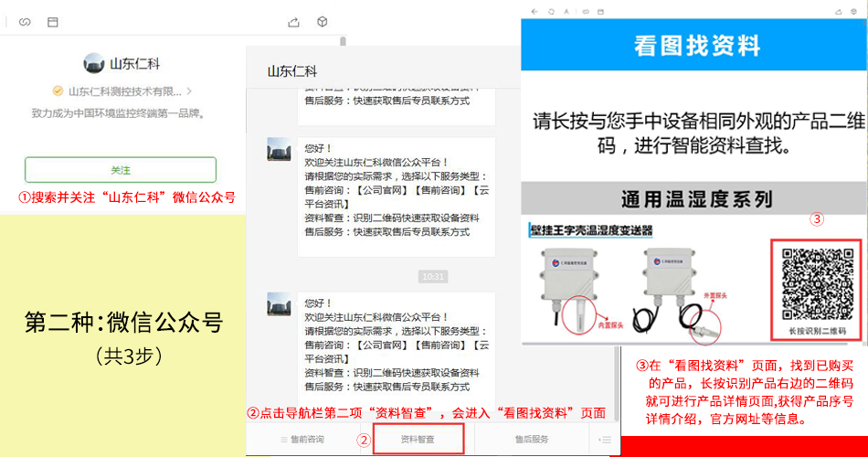Click the product QR code image

(x=816, y=283)
